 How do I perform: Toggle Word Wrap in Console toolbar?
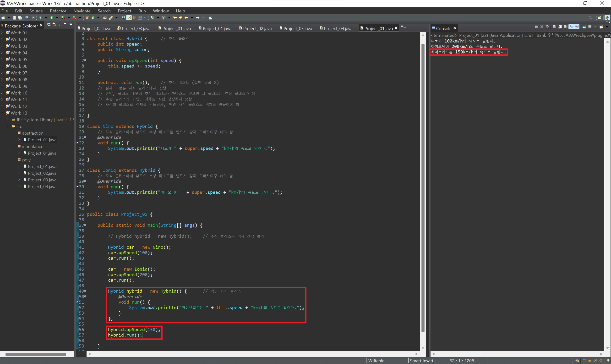point(566,27)
